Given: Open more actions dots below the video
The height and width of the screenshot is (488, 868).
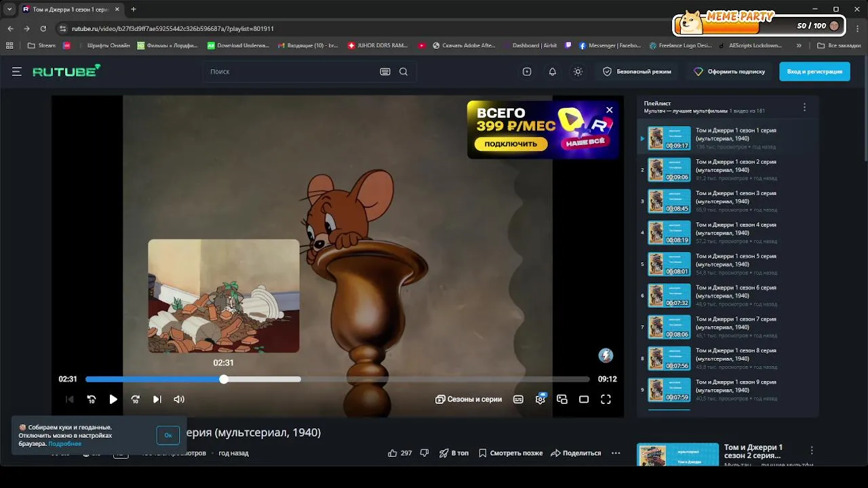Looking at the screenshot, I should [616, 453].
